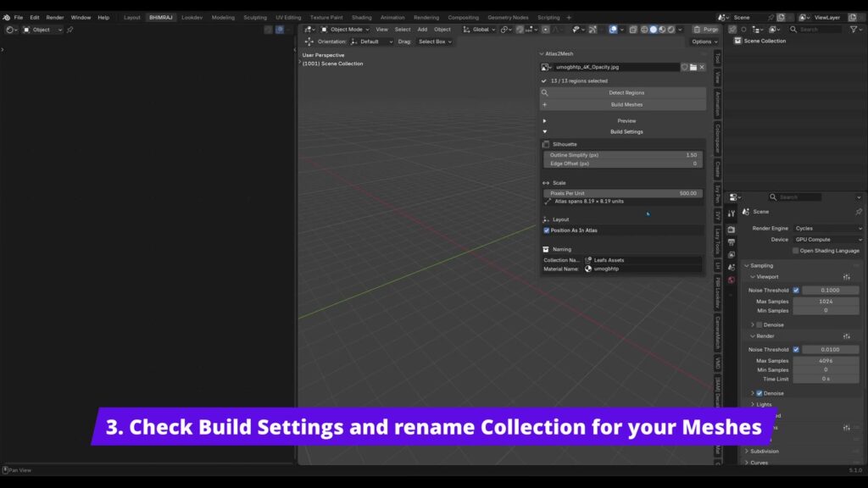Toggle viewport gizmos icon

click(593, 30)
